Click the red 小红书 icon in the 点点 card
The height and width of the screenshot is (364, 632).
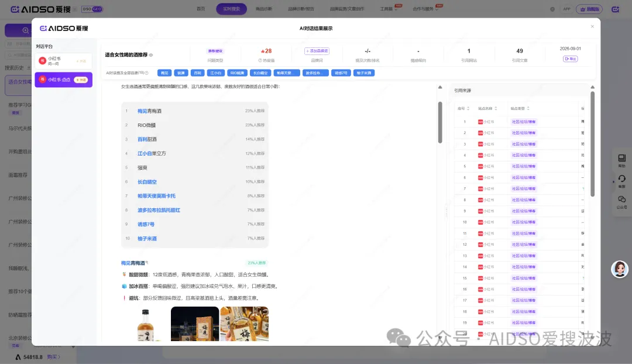(x=42, y=80)
